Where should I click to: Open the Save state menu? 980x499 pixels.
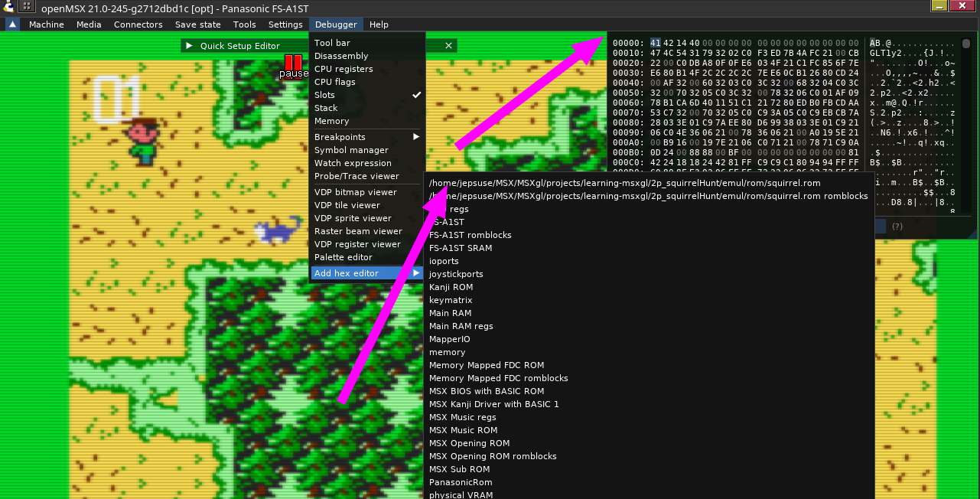pyautogui.click(x=198, y=24)
